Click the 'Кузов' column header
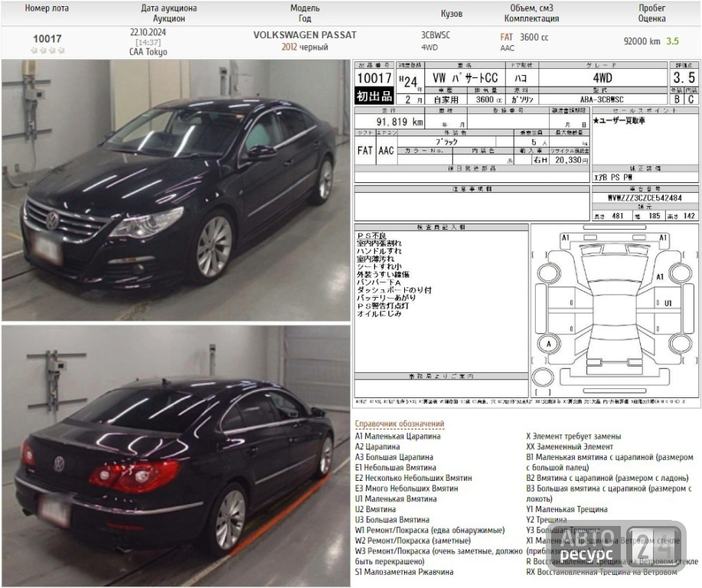Viewport: 702px width, 588px height. tap(452, 14)
